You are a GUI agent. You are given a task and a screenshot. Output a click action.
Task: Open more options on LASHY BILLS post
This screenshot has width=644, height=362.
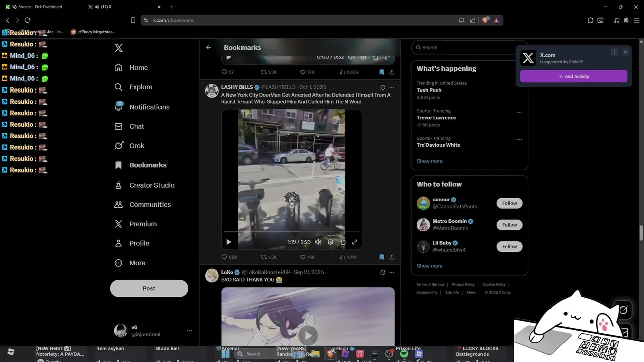(x=392, y=87)
